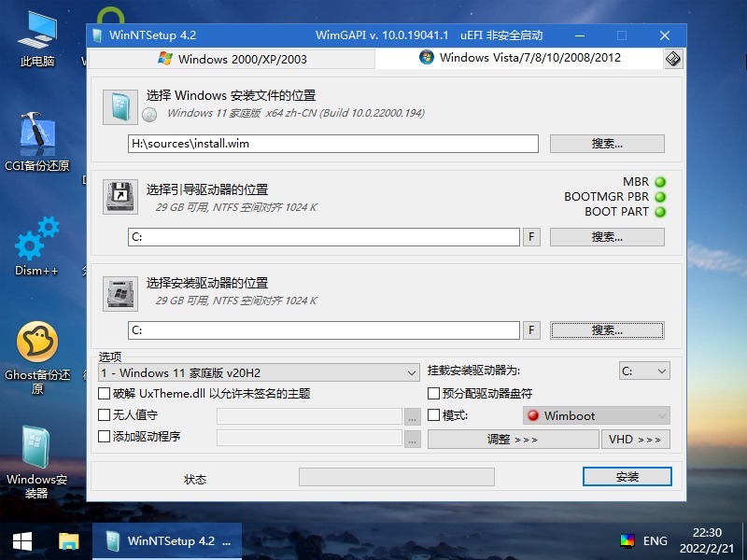Screen dimensions: 747x560
Task: Click the Windows Start button
Action: (22, 540)
